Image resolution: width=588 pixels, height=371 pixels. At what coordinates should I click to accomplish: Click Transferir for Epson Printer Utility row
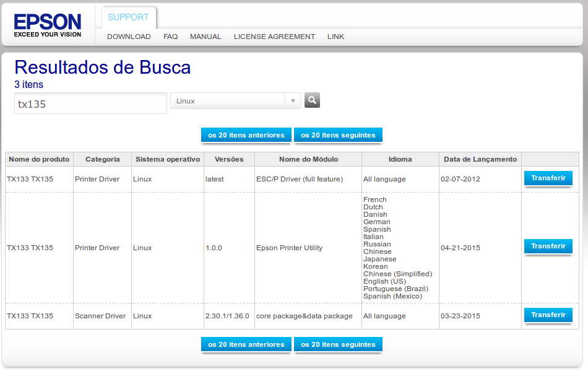click(x=548, y=247)
